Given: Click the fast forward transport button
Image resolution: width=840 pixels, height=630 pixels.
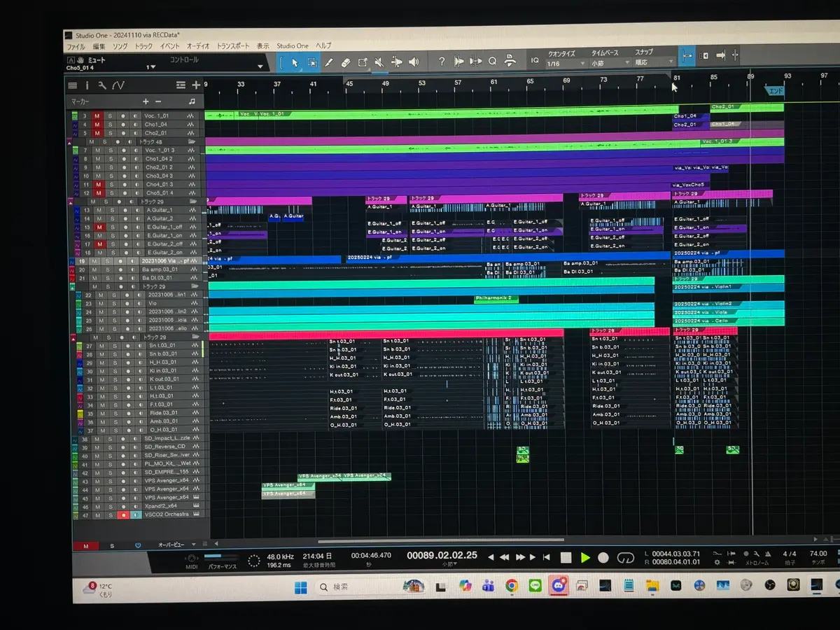Looking at the screenshot, I should [x=520, y=558].
